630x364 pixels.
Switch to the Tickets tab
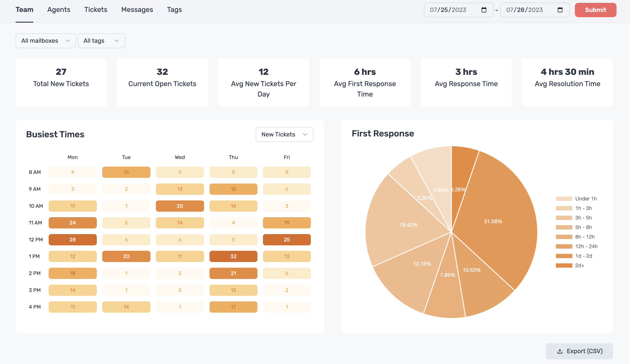(96, 10)
